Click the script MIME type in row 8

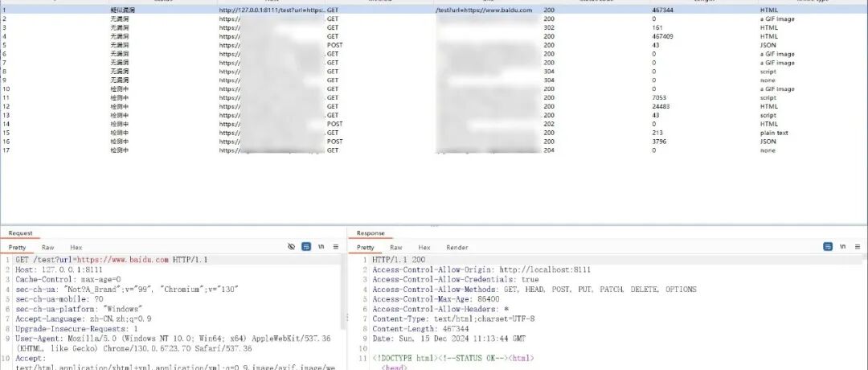point(768,72)
